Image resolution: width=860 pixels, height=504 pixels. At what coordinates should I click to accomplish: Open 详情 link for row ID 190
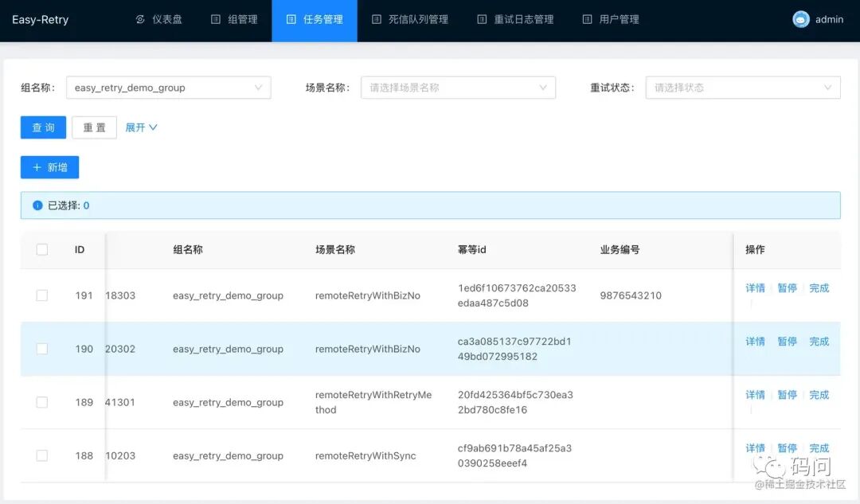(x=755, y=341)
